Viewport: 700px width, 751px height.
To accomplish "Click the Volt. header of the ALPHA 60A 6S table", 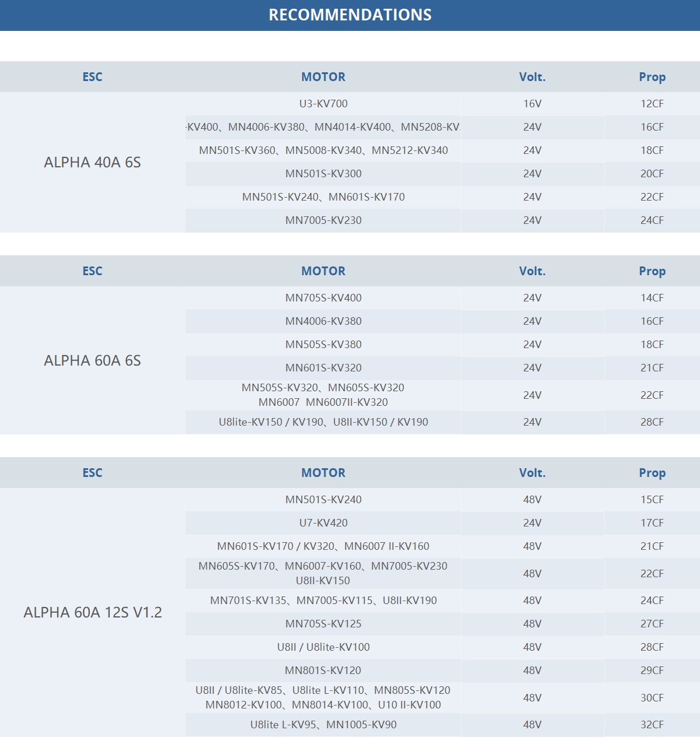I will coord(532,271).
